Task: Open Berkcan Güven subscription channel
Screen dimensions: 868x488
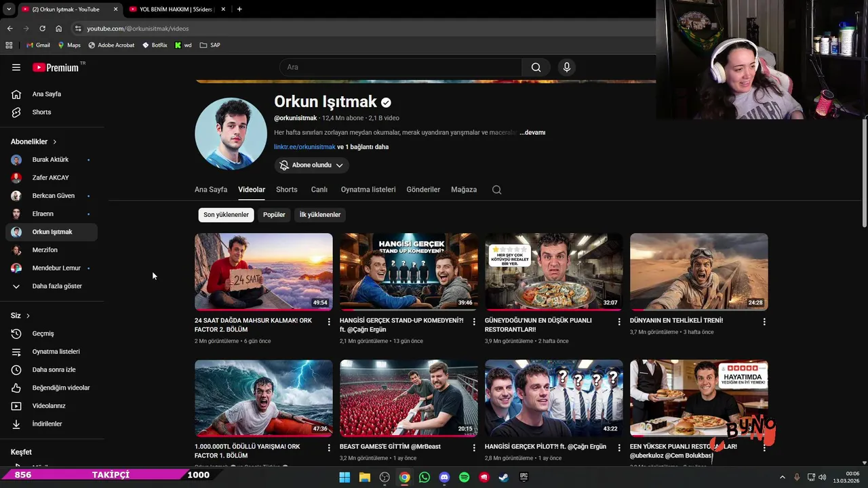Action: tap(52, 196)
